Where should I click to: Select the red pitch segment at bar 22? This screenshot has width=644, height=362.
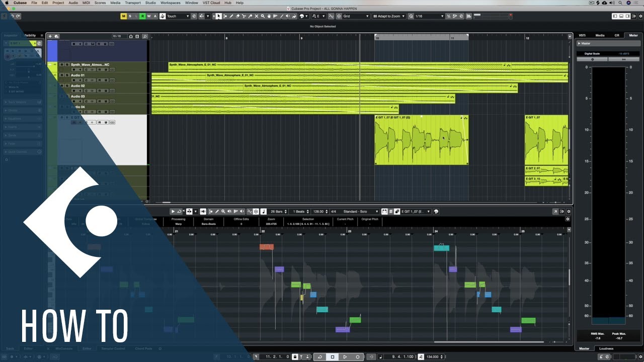[x=267, y=247]
